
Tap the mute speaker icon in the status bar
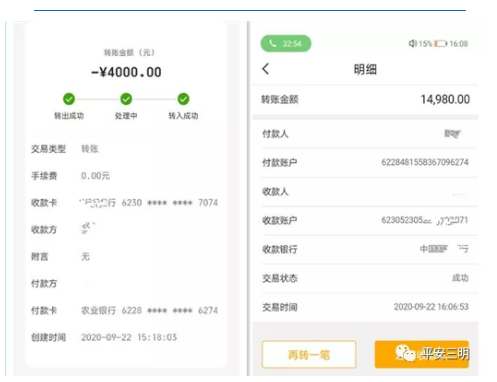413,44
